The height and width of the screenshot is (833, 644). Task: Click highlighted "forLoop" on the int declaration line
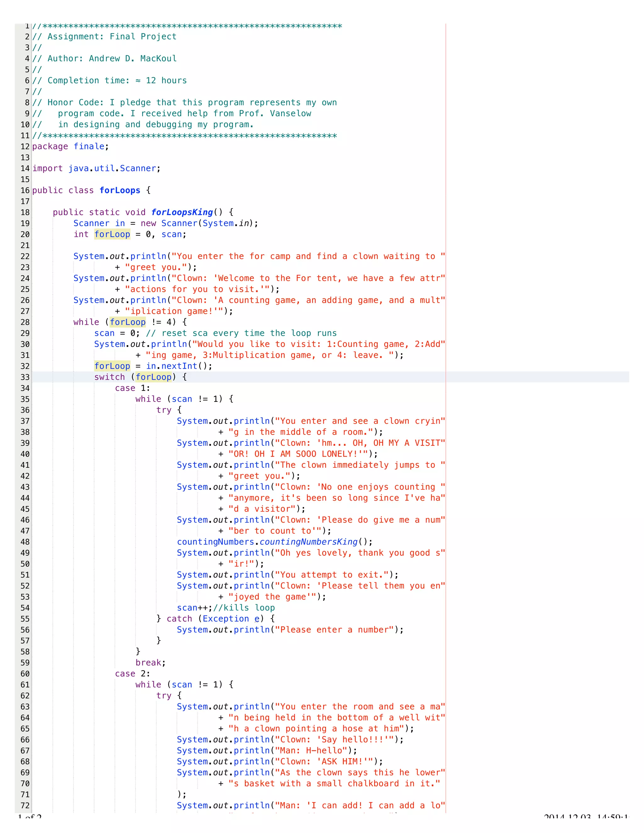point(112,234)
